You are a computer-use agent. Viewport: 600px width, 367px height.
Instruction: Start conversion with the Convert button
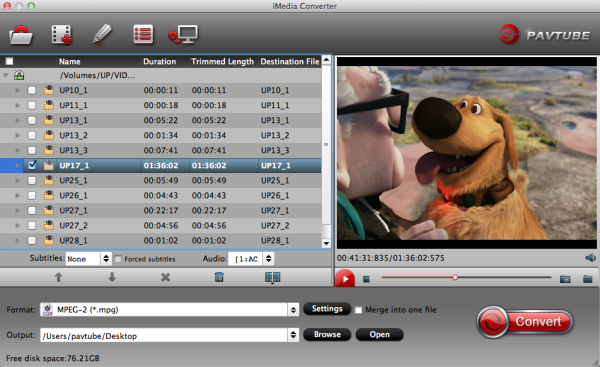(525, 321)
